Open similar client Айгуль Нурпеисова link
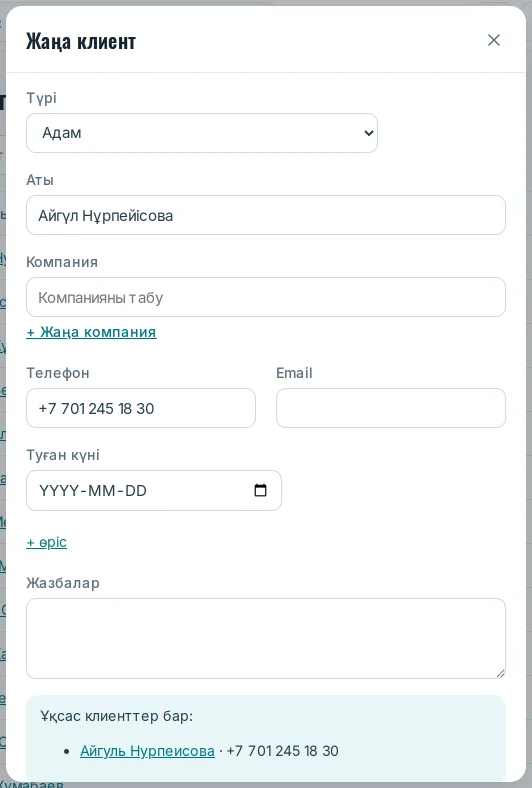The height and width of the screenshot is (788, 532). 147,751
